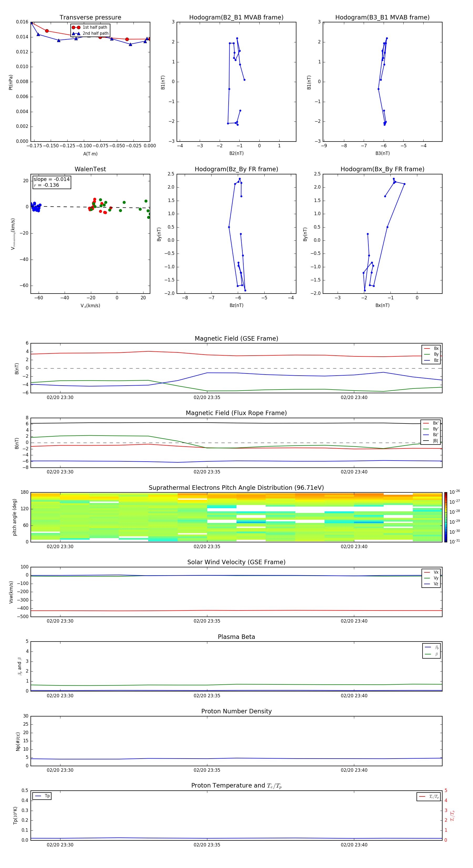Select the "Hodogram(Bz_By FR frame)" title

(236, 169)
